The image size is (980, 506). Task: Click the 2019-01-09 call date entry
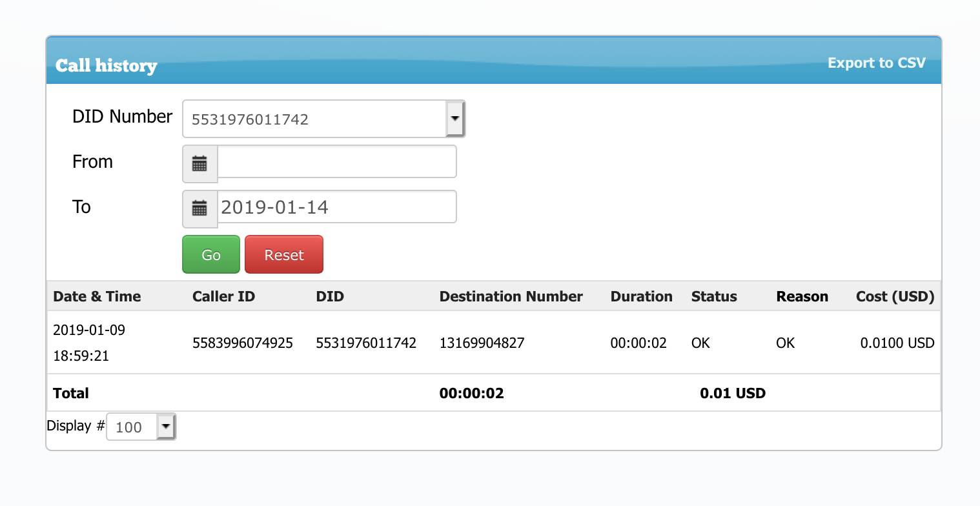[x=89, y=330]
